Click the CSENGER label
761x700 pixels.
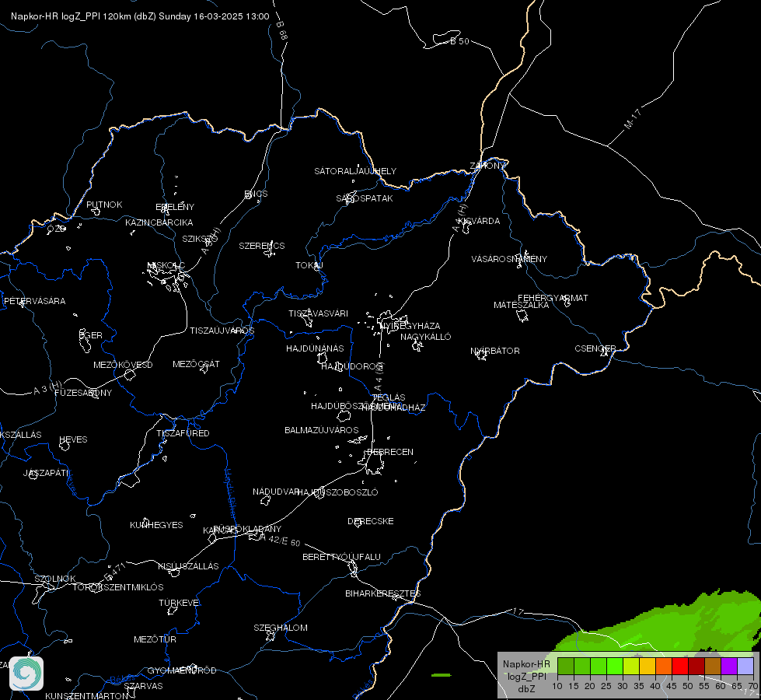595,348
